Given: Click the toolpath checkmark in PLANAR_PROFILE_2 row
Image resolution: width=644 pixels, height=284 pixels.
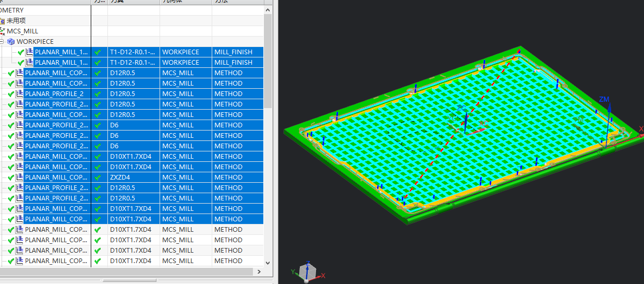Looking at the screenshot, I should pyautogui.click(x=98, y=94).
